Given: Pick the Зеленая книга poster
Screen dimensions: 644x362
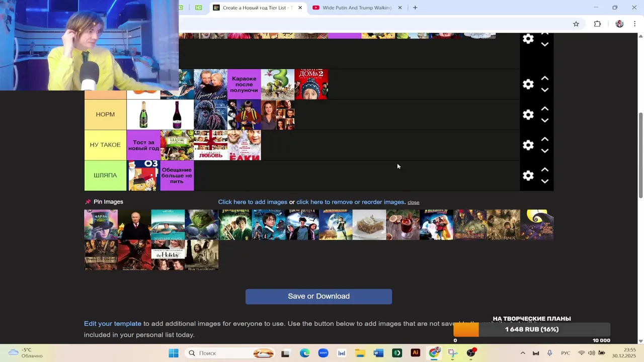Looking at the screenshot, I should (x=168, y=225).
